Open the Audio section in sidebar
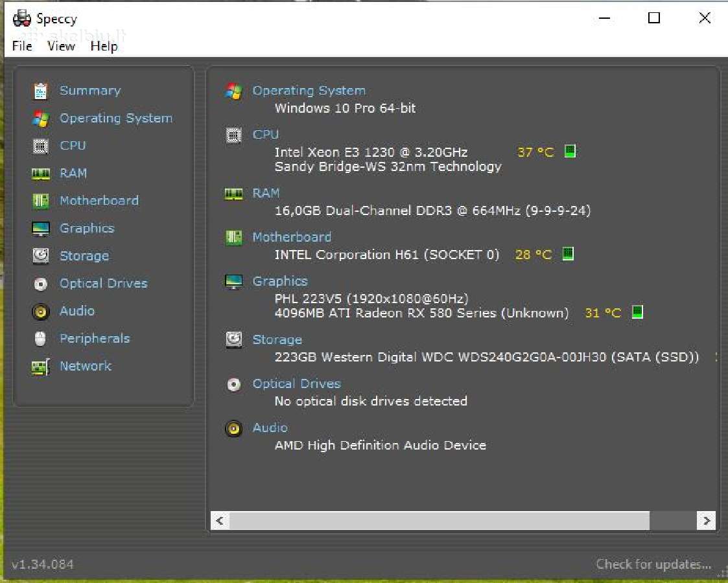The width and height of the screenshot is (728, 583). (x=77, y=311)
